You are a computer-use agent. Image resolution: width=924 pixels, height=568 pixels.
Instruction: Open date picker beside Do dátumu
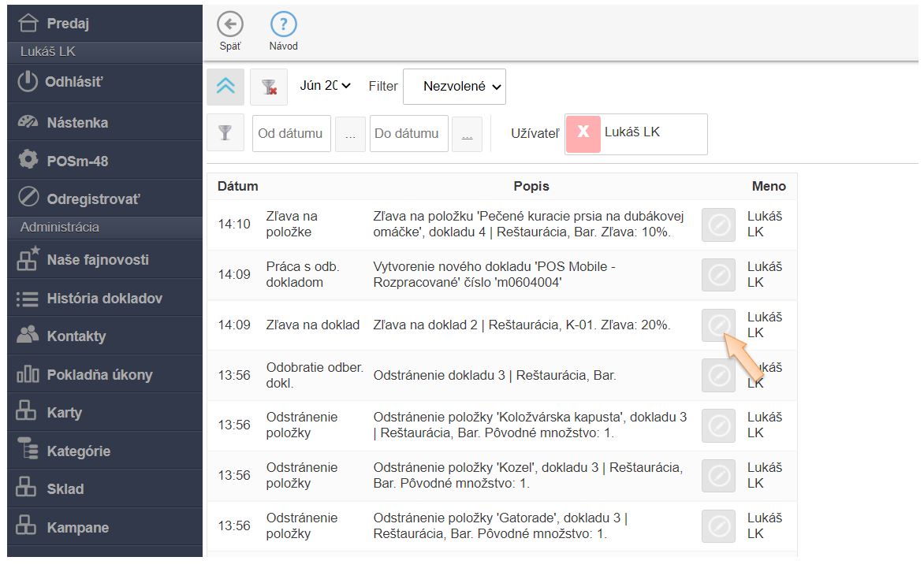(467, 134)
